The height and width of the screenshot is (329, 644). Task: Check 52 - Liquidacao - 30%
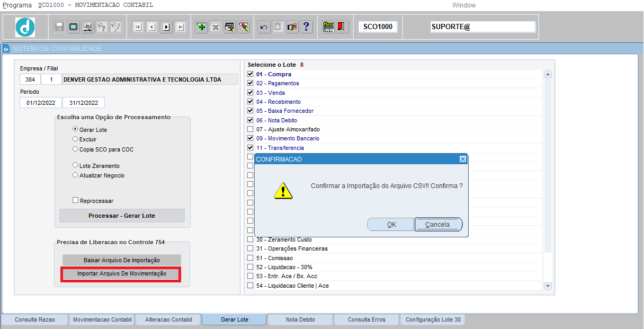coord(251,267)
